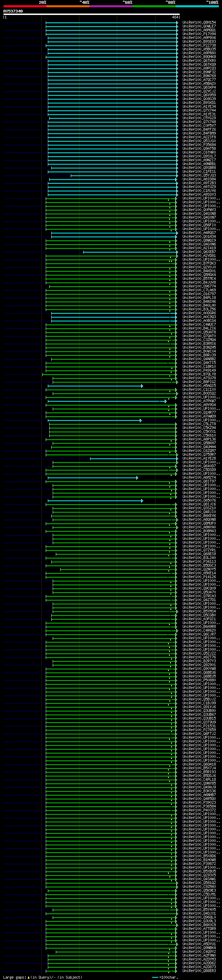Select the UniRef100_C5YG29 label
This screenshot has height=980, width=222.
(x=199, y=118)
